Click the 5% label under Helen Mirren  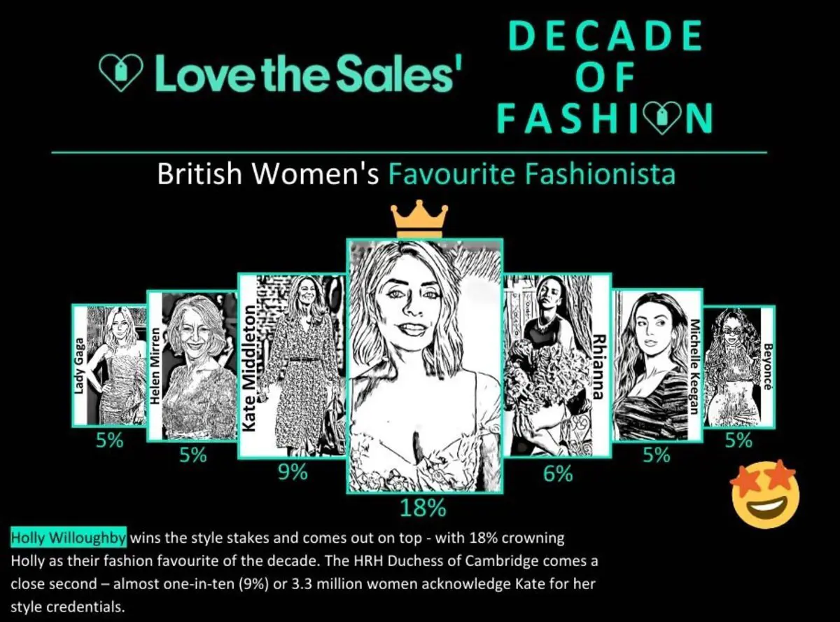[192, 455]
